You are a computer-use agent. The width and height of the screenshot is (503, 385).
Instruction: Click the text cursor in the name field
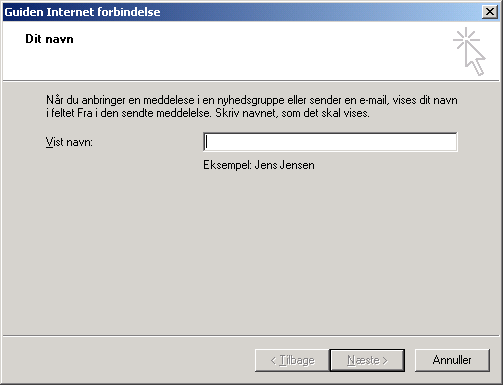coord(207,142)
